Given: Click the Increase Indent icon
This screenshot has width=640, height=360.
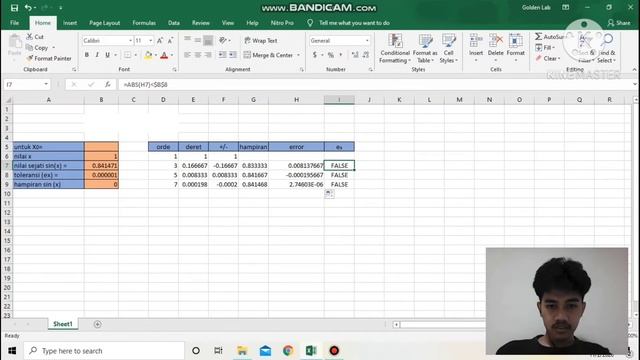Looking at the screenshot, I should tap(233, 55).
